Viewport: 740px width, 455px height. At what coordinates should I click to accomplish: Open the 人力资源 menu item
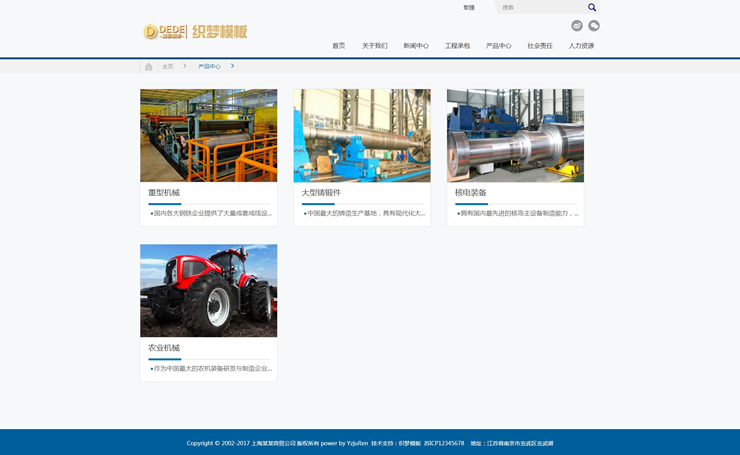(581, 46)
